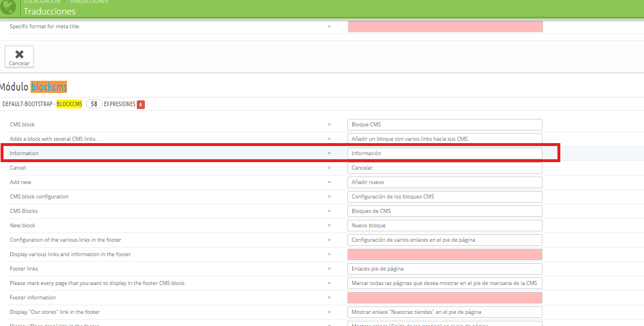Click the globe localization icon in header
This screenshot has height=326, width=644.
pos(8,8)
